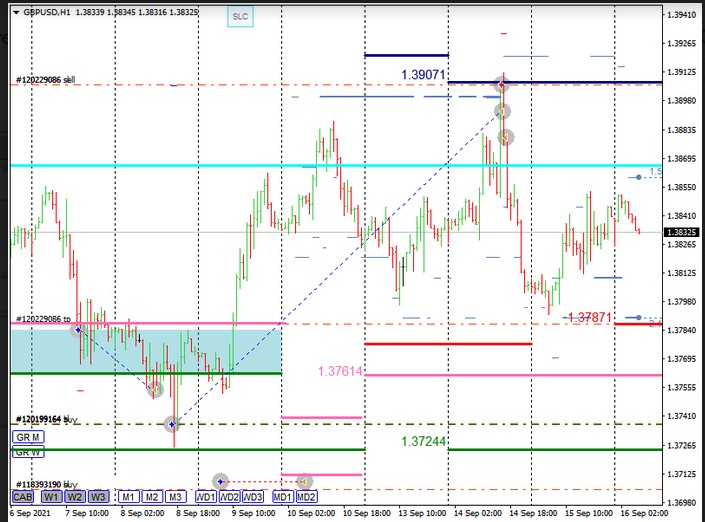Toggle the W3 weekly level button
705x522 pixels.
coord(98,496)
